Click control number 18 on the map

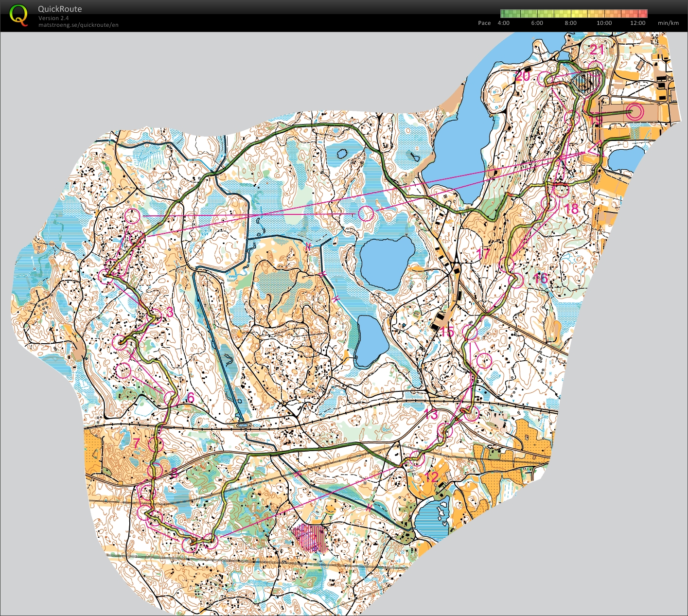tap(571, 209)
